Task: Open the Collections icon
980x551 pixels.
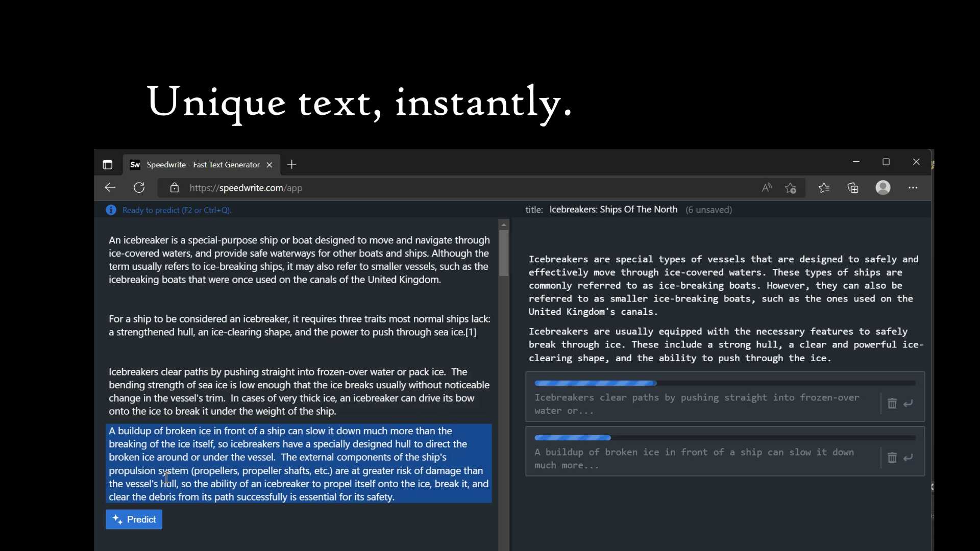Action: [853, 188]
